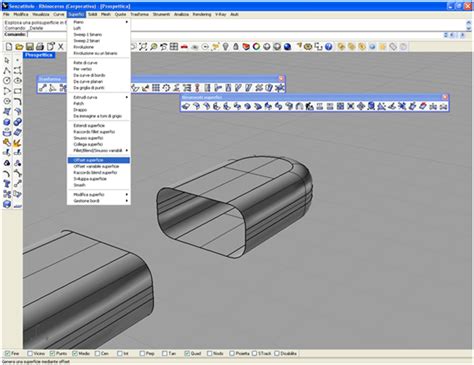474x365 pixels.
Task: Toggle the Int osnap checkbox
Action: (x=120, y=353)
